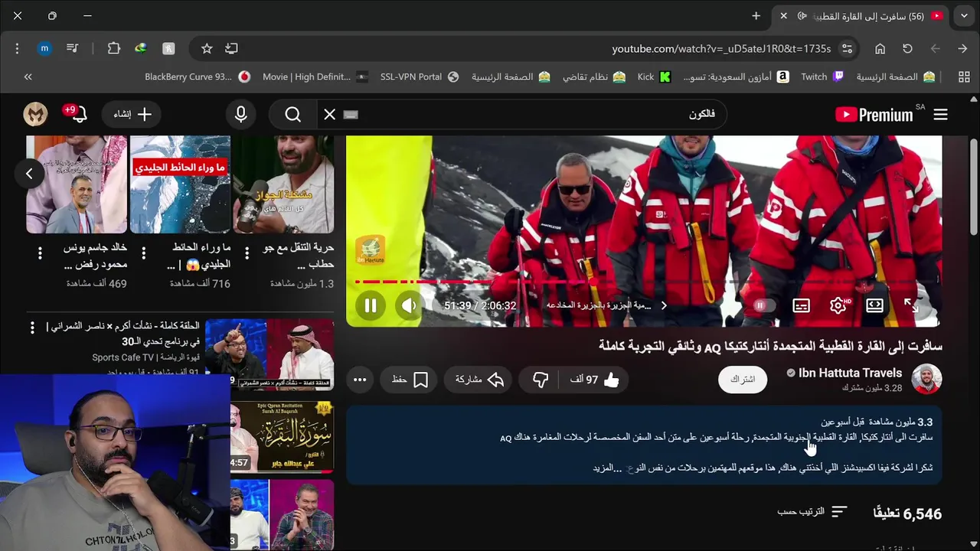980x551 pixels.
Task: Open options menu for خالد جاسم video
Action: tap(39, 253)
